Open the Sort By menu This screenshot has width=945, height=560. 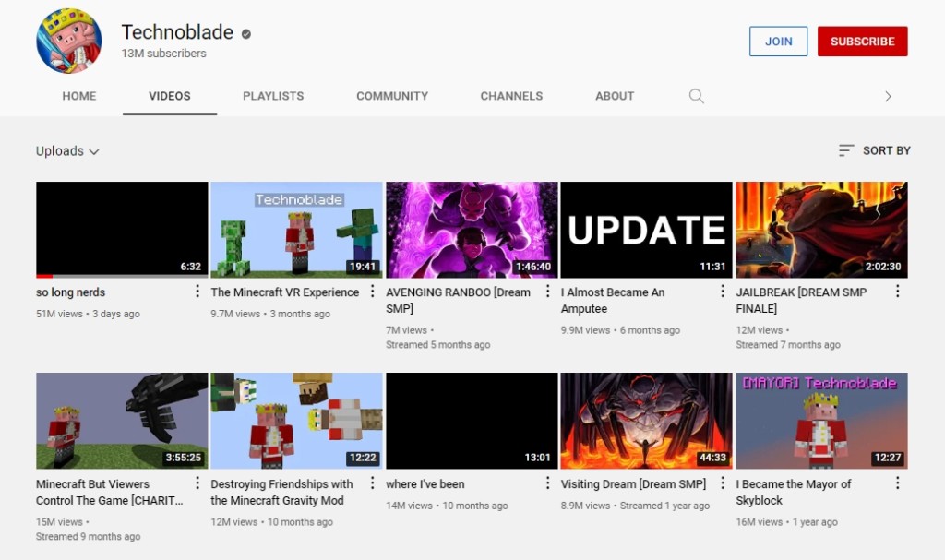[x=874, y=150]
